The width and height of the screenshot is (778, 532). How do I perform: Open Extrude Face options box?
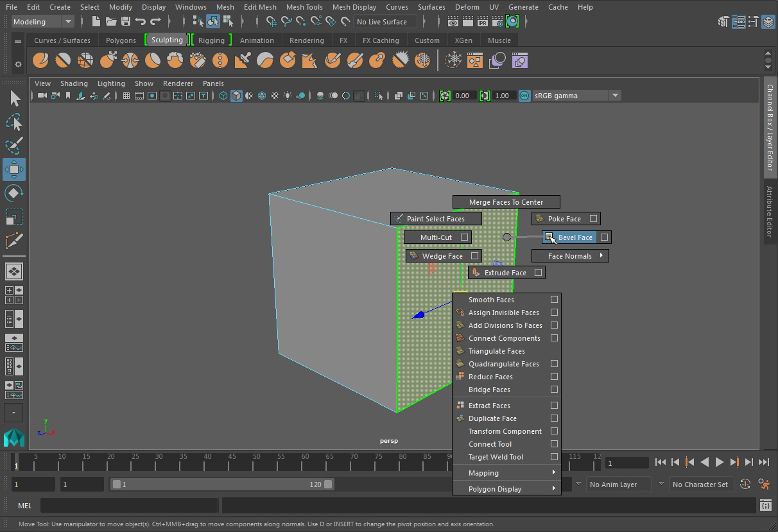[539, 273]
